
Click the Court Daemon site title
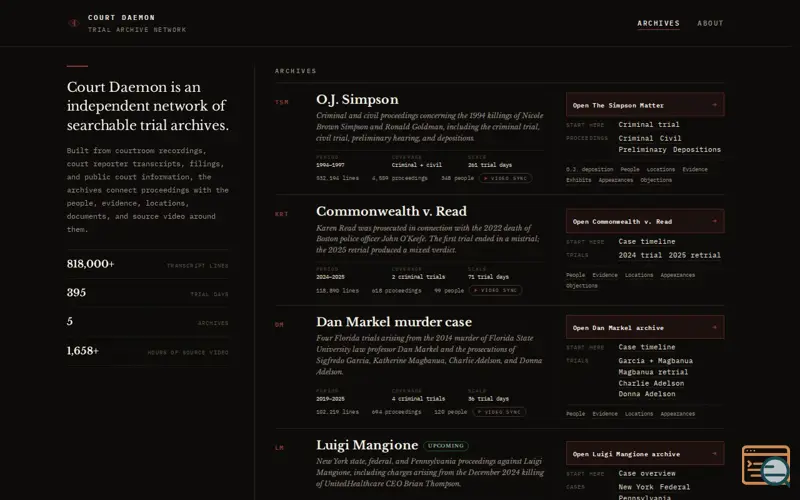pos(121,17)
